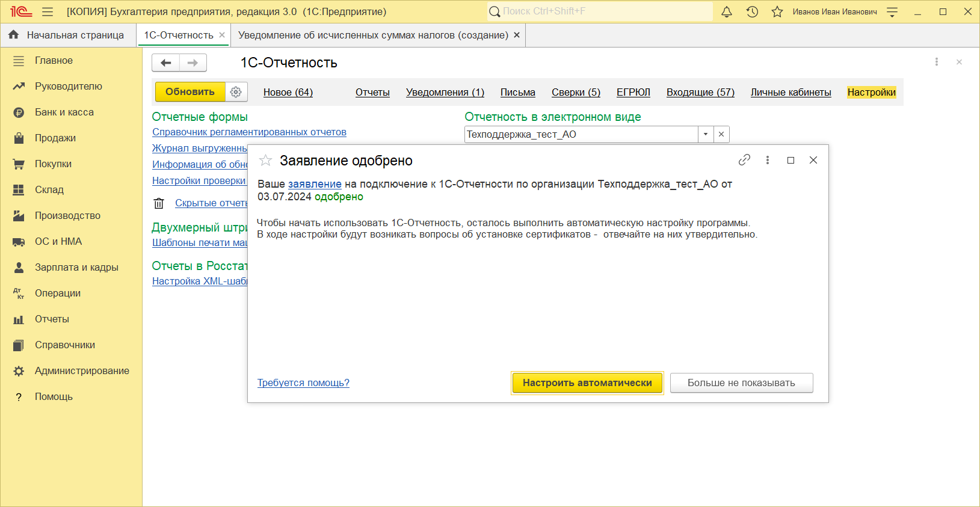
Task: Open заявление link in dialog text
Action: [315, 184]
